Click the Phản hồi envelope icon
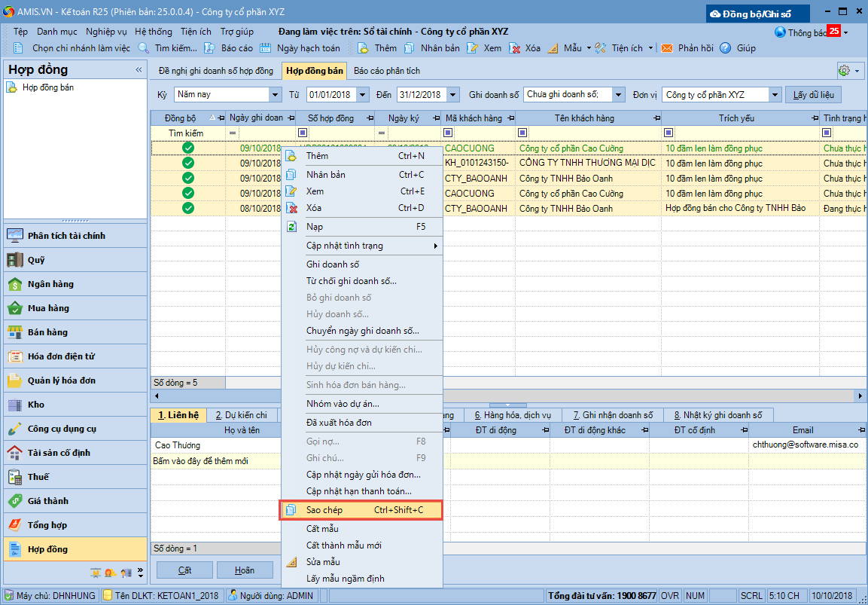Image resolution: width=868 pixels, height=605 pixels. (667, 47)
